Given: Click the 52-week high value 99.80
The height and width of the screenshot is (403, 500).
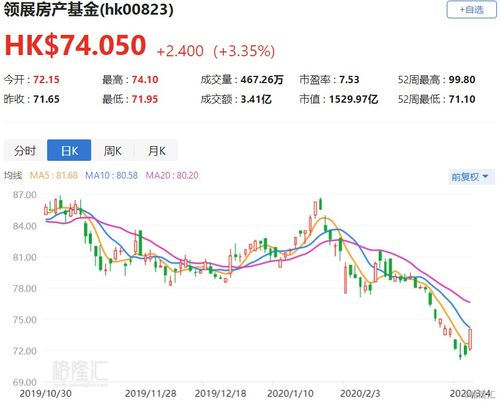Looking at the screenshot, I should (x=462, y=80).
